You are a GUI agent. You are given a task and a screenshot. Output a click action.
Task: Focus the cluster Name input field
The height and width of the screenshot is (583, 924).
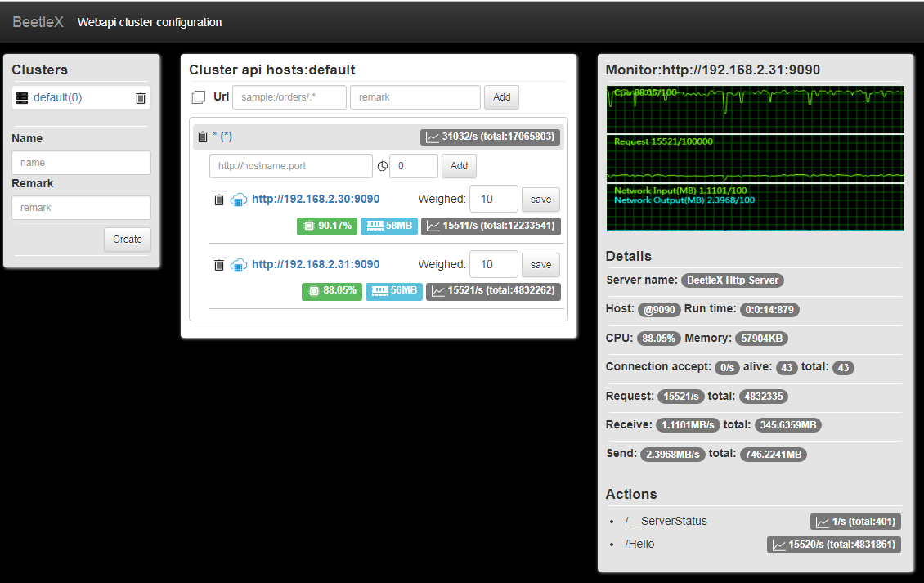click(x=81, y=163)
